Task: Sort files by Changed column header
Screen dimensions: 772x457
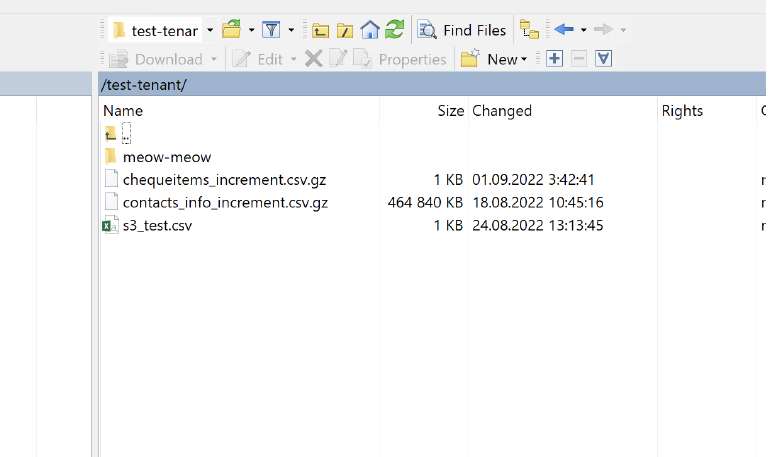Action: point(502,111)
